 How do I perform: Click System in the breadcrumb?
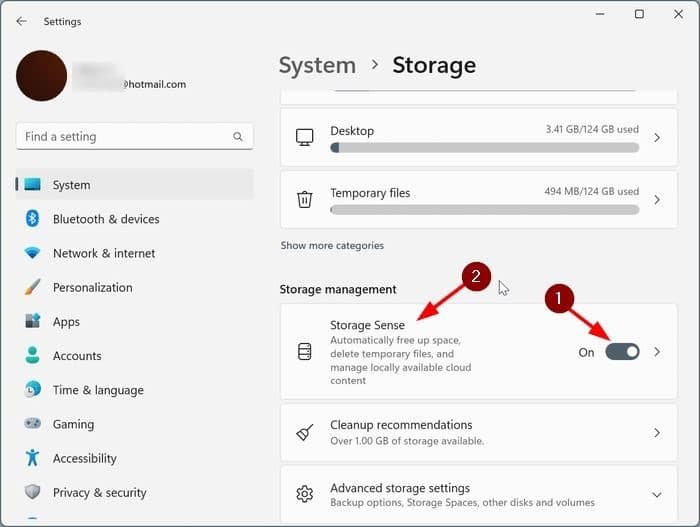pos(317,66)
